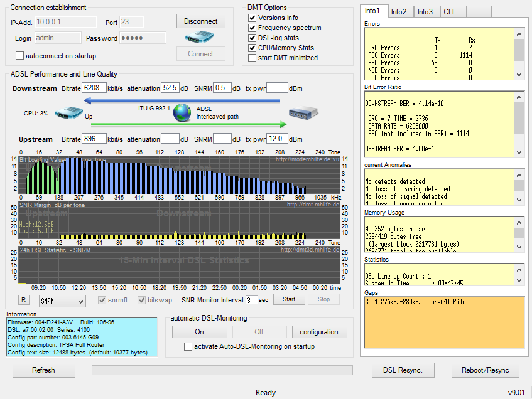Click the Disconnect button

[200, 21]
